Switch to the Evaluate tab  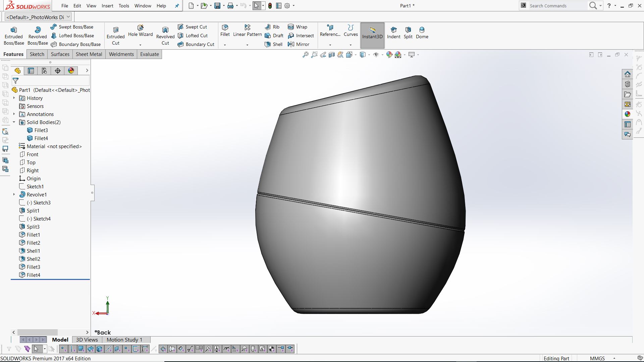(x=149, y=54)
